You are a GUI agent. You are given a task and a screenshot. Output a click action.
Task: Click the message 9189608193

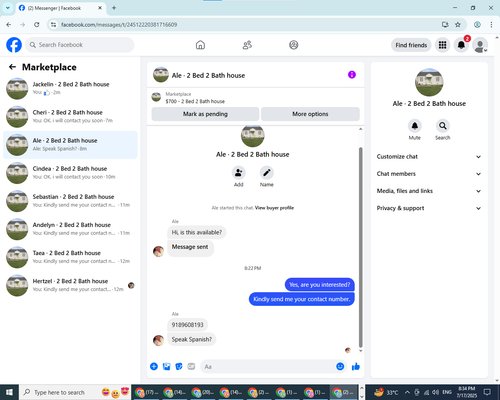(187, 324)
